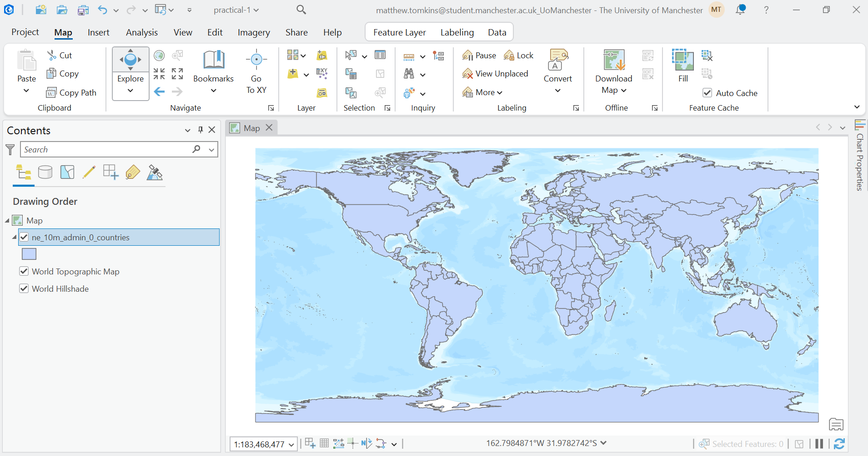Open the catalog pane icon beside map

pos(836,424)
